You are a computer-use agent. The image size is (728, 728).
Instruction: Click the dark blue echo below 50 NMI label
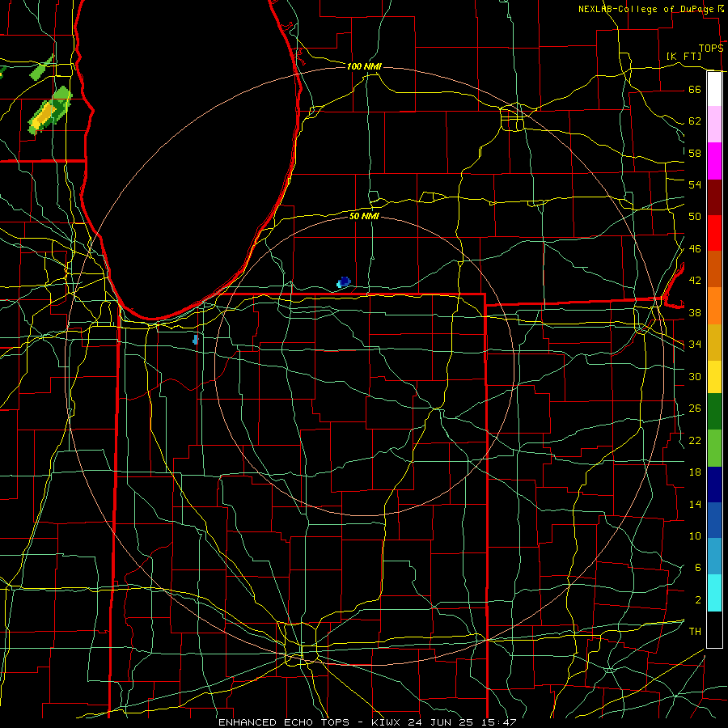point(344,281)
